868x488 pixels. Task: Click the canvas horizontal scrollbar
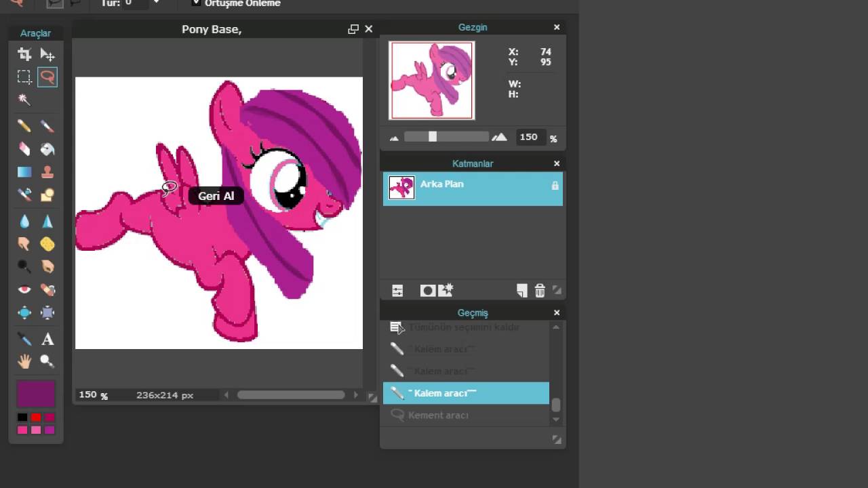[x=291, y=394]
